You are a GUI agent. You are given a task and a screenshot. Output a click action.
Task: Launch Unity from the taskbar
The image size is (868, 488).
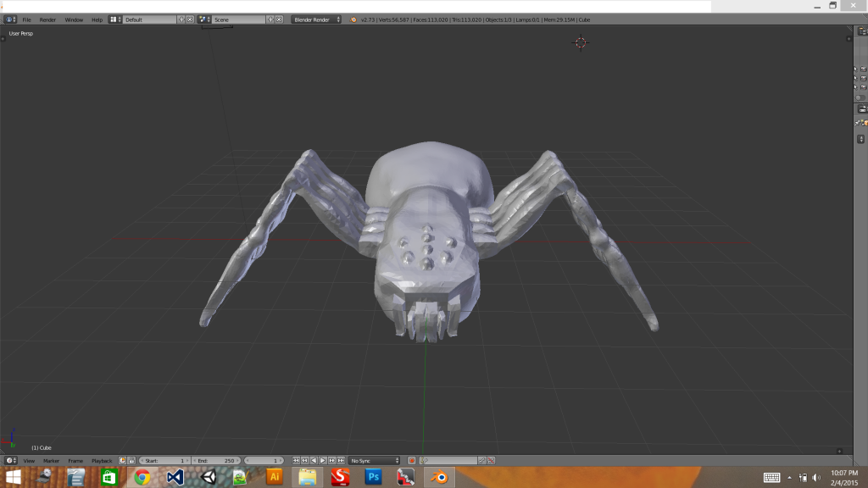coord(209,477)
